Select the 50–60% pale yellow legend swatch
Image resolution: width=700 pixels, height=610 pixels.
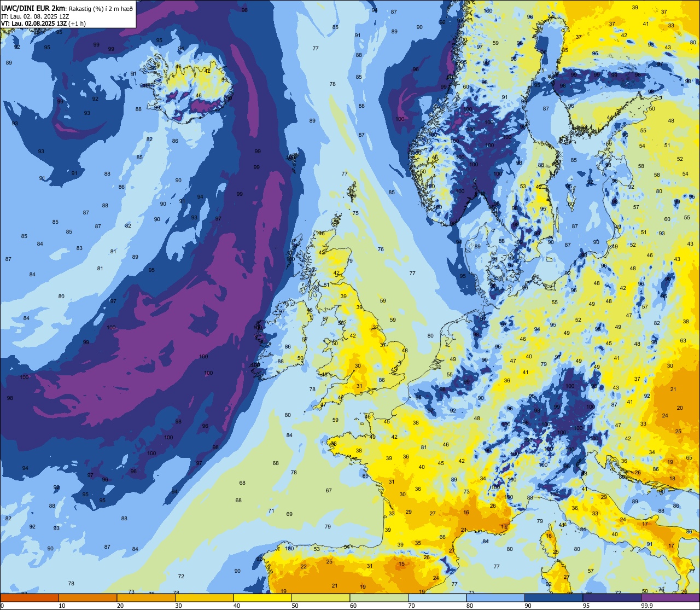coord(320,597)
